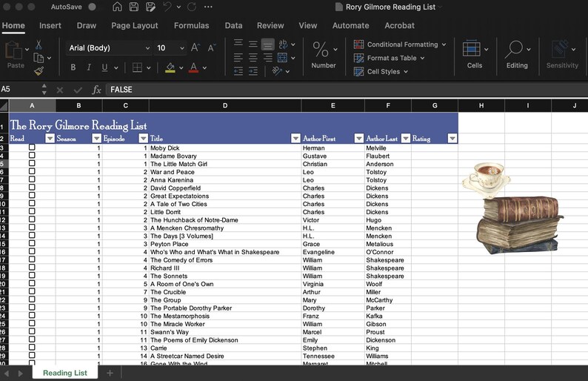
Task: Open the Author First filter dropdown
Action: [359, 139]
